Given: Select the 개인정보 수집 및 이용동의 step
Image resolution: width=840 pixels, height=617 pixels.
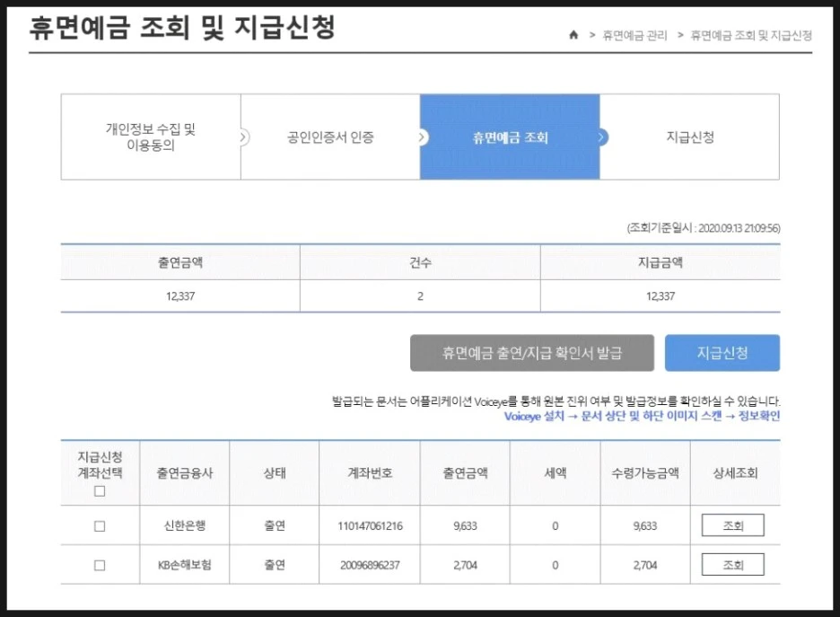Looking at the screenshot, I should click(x=150, y=136).
